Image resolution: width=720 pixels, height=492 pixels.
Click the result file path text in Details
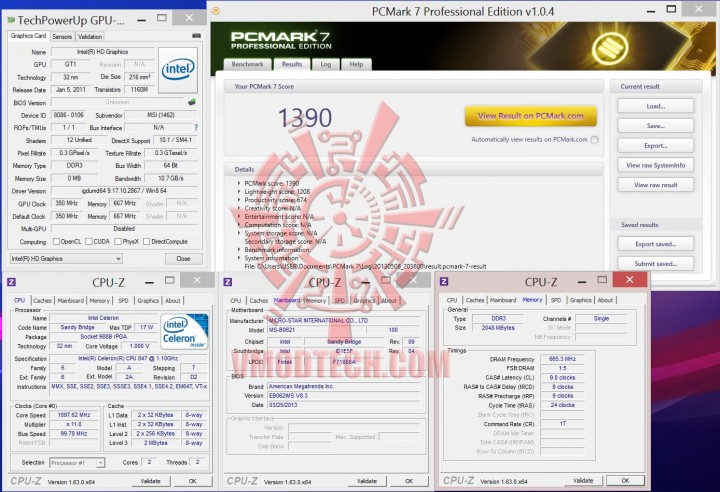point(365,266)
